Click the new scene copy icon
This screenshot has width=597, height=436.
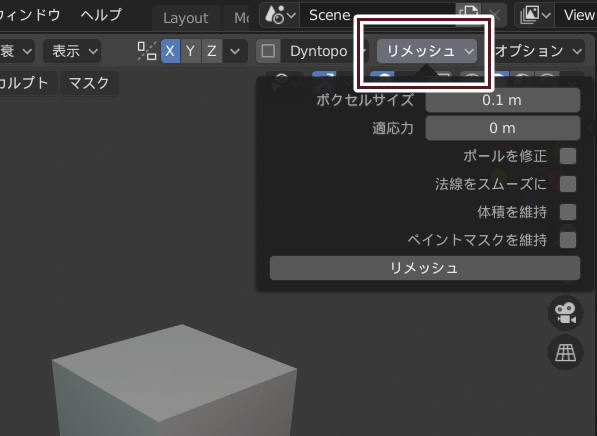point(468,14)
